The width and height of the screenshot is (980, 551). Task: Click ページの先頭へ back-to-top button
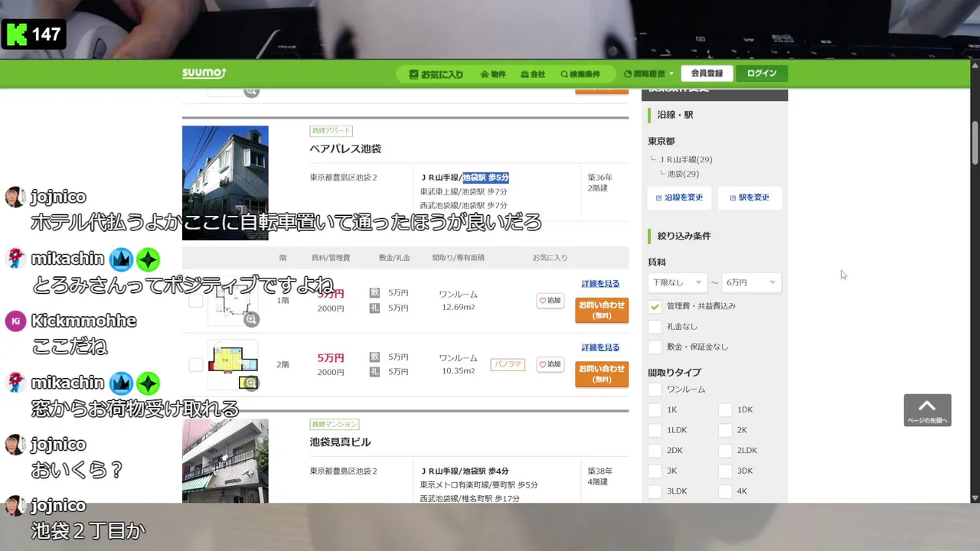(927, 410)
